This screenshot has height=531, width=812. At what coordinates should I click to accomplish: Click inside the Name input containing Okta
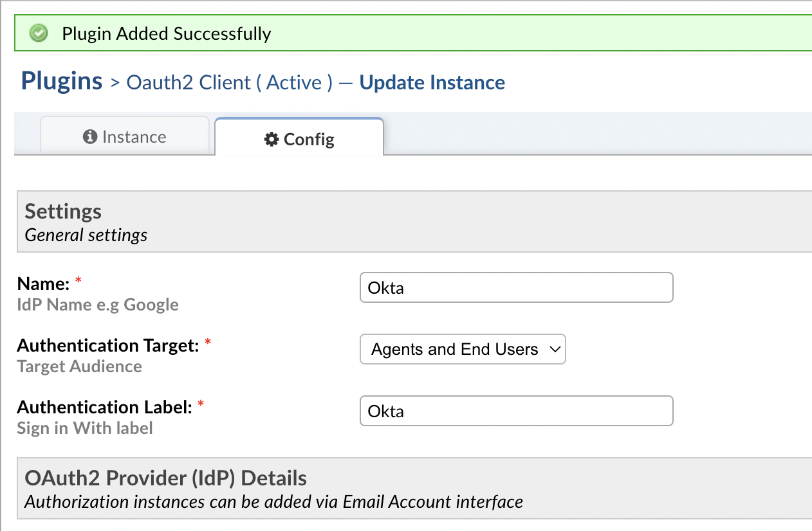[x=515, y=287]
